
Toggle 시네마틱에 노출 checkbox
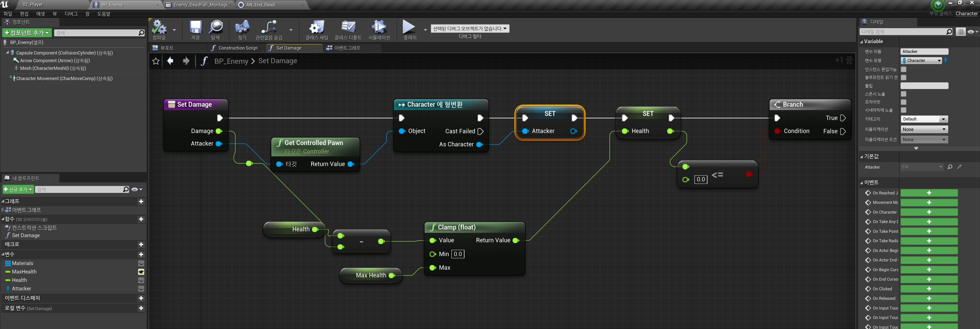[x=904, y=110]
